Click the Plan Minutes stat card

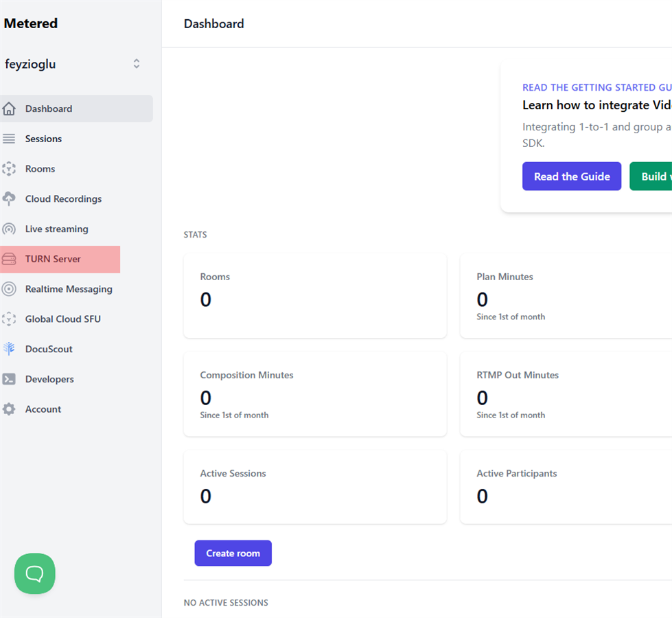[x=566, y=295]
